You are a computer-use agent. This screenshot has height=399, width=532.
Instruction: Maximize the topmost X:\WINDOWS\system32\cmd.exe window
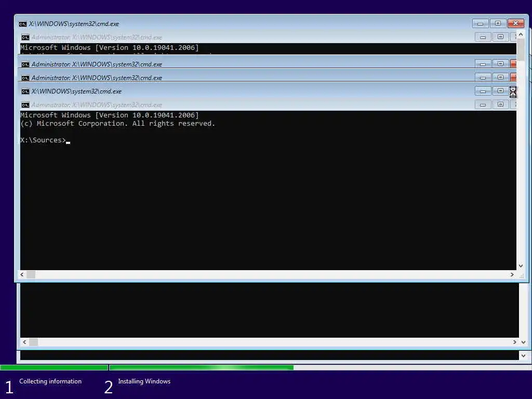(x=498, y=23)
